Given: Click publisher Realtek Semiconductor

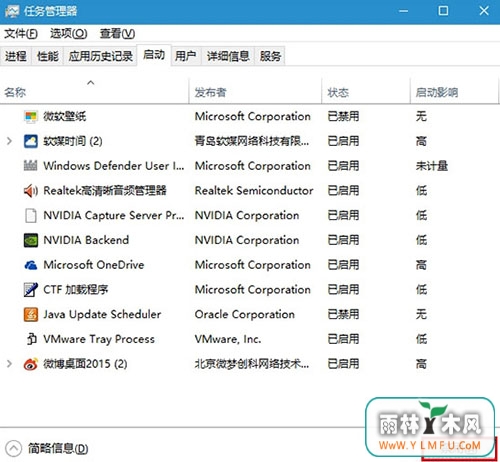Looking at the screenshot, I should click(x=254, y=191).
